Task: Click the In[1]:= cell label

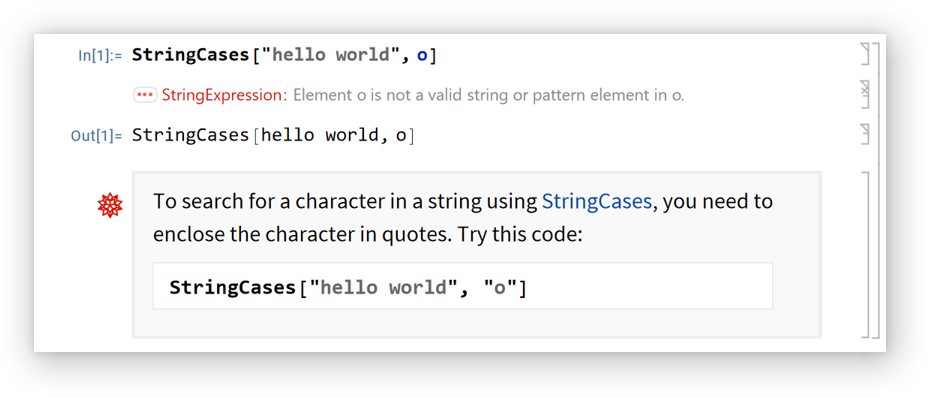Action: (100, 56)
